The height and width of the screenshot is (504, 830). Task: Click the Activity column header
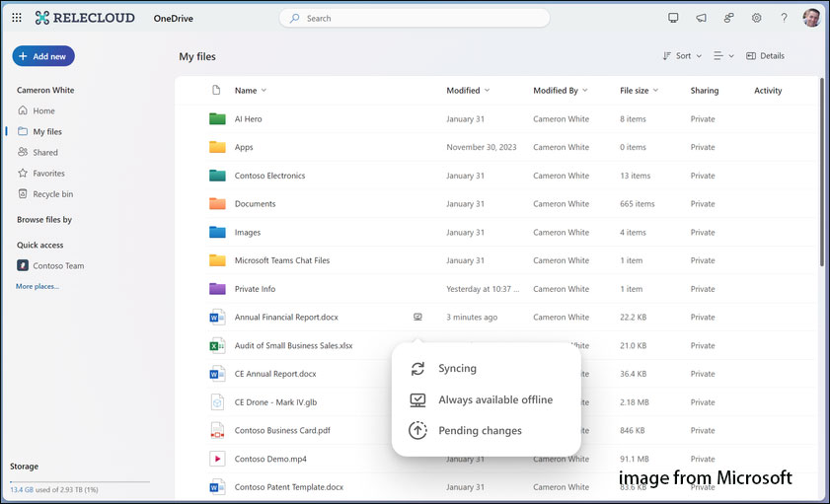tap(768, 91)
